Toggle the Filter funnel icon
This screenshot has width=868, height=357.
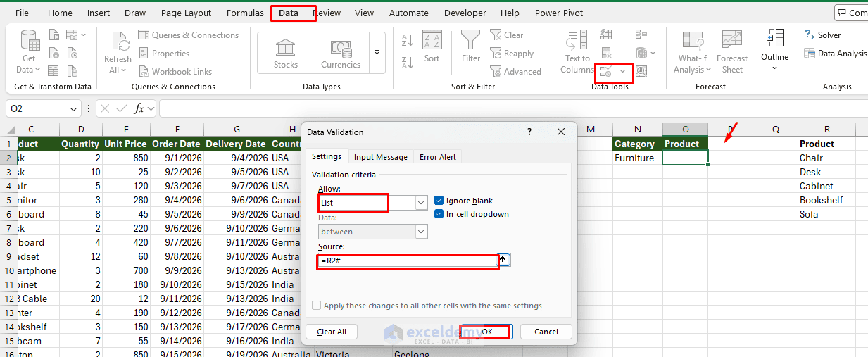coord(471,46)
